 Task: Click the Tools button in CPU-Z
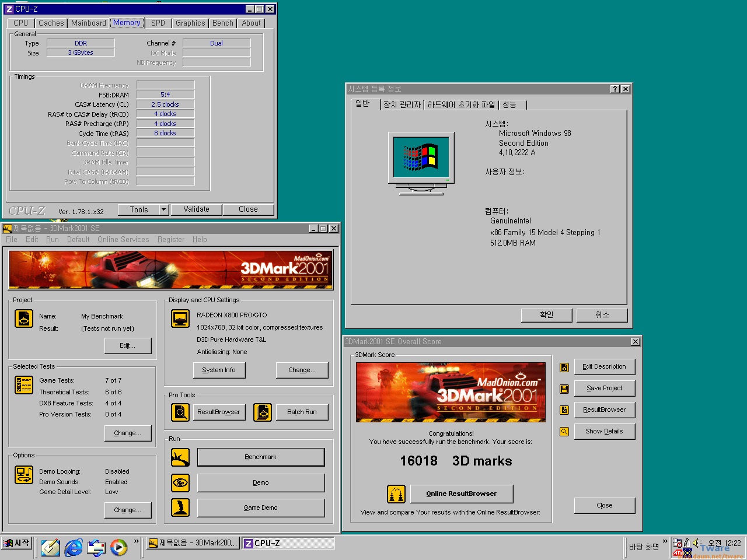point(139,209)
